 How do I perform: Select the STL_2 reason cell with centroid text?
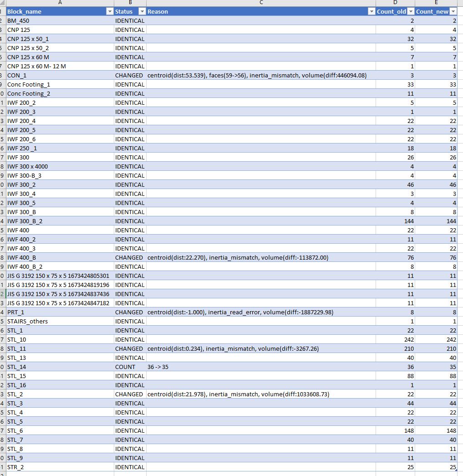click(261, 394)
